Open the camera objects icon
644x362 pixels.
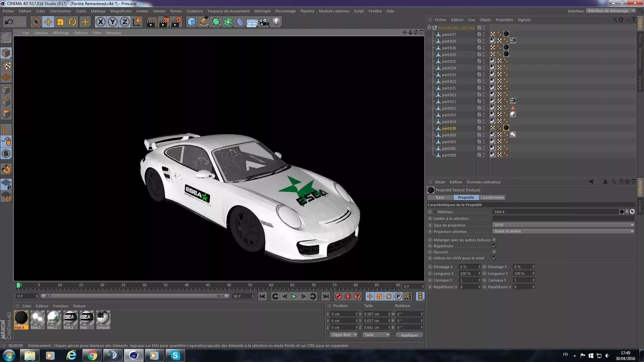pos(264,22)
